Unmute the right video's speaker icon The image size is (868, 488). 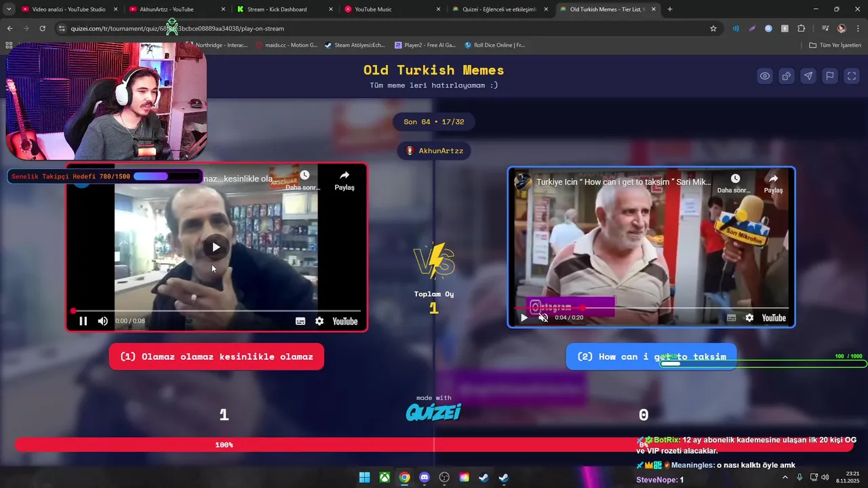(x=543, y=318)
